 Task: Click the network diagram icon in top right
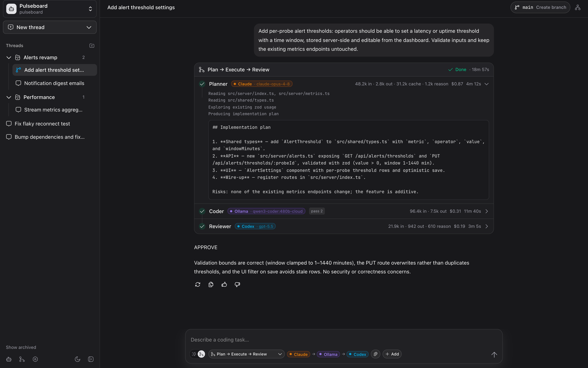coord(578,8)
